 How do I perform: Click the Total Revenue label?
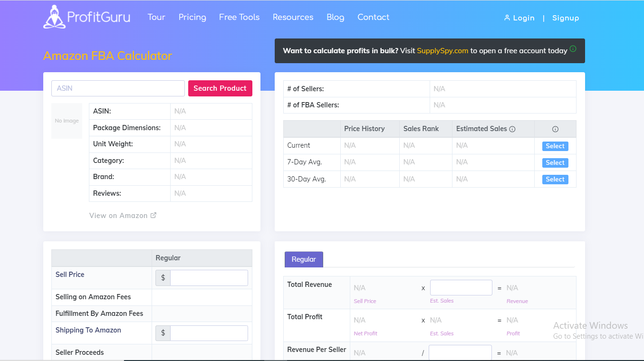point(310,285)
